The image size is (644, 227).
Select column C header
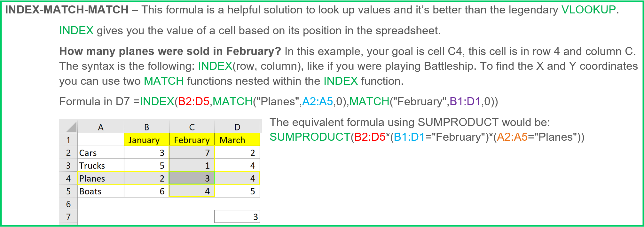[192, 127]
